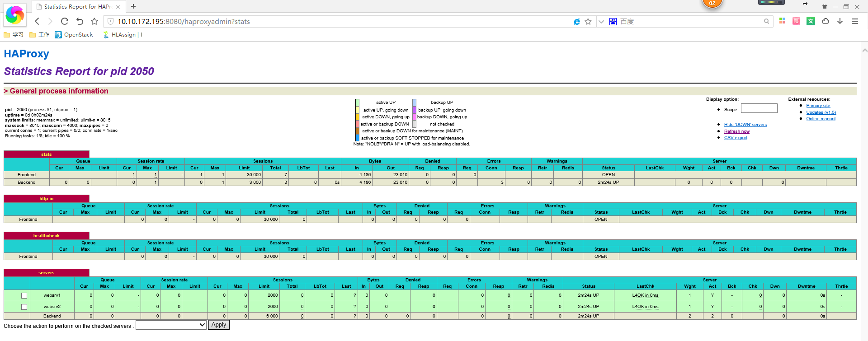Viewport: 868px width, 341px height.
Task: Click the General process information heading
Action: 56,91
